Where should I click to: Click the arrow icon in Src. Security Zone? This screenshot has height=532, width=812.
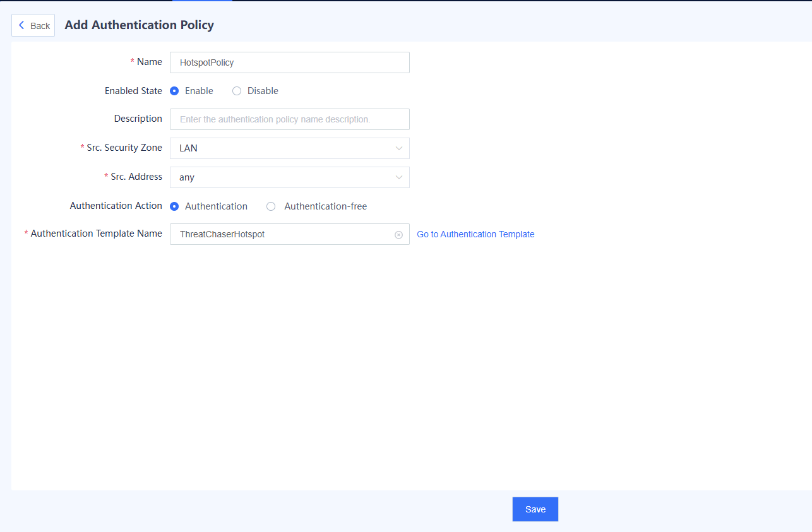click(x=398, y=148)
